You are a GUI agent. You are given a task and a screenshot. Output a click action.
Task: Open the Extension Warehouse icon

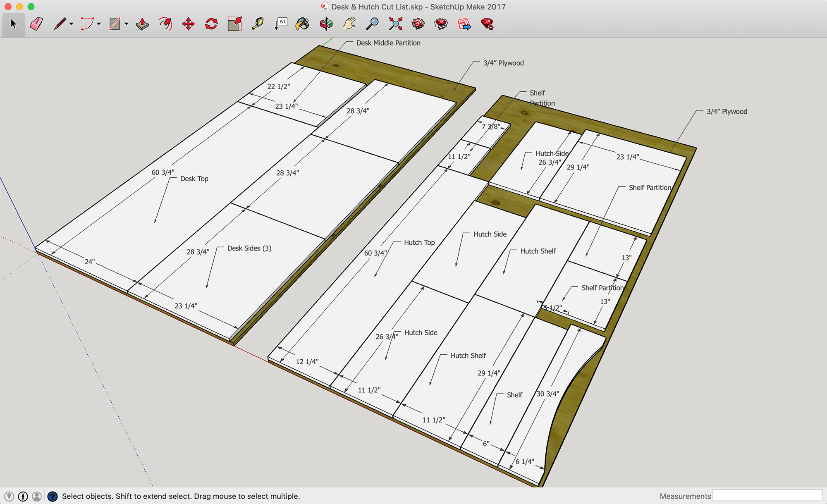tap(441, 24)
